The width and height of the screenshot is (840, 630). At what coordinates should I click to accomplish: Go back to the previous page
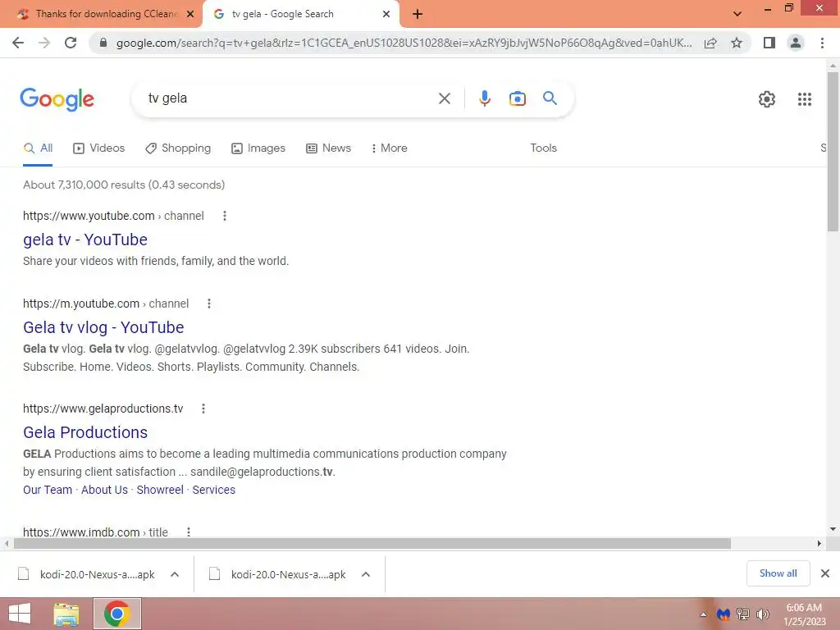pyautogui.click(x=18, y=43)
